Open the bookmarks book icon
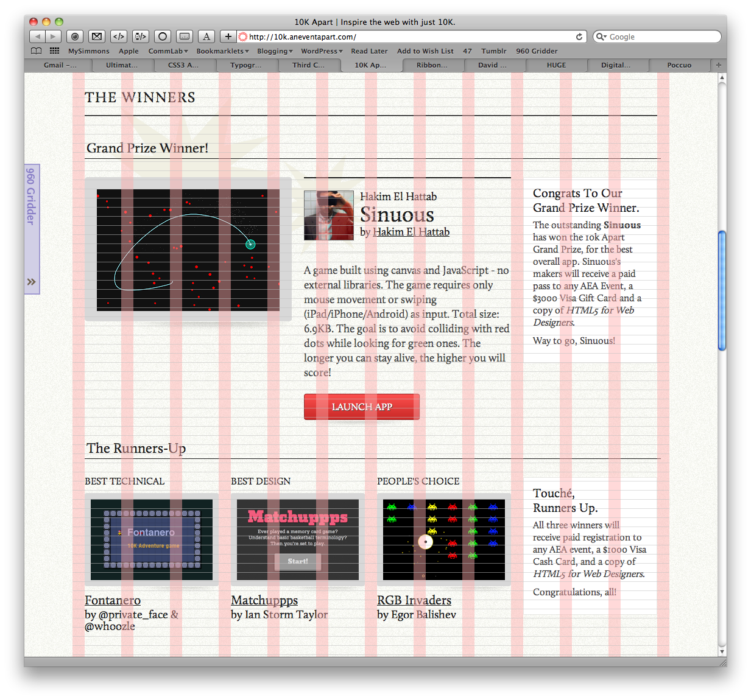Image resolution: width=751 pixels, height=700 pixels. click(37, 51)
